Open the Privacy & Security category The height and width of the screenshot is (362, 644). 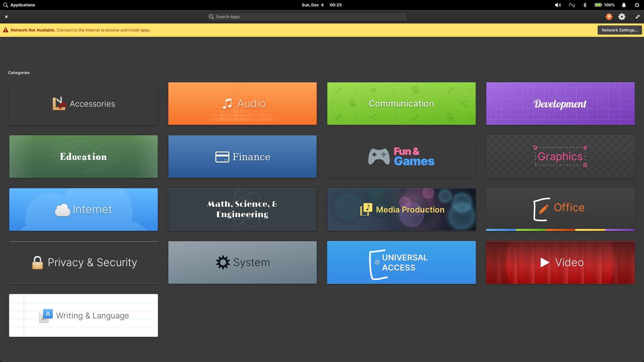[83, 262]
